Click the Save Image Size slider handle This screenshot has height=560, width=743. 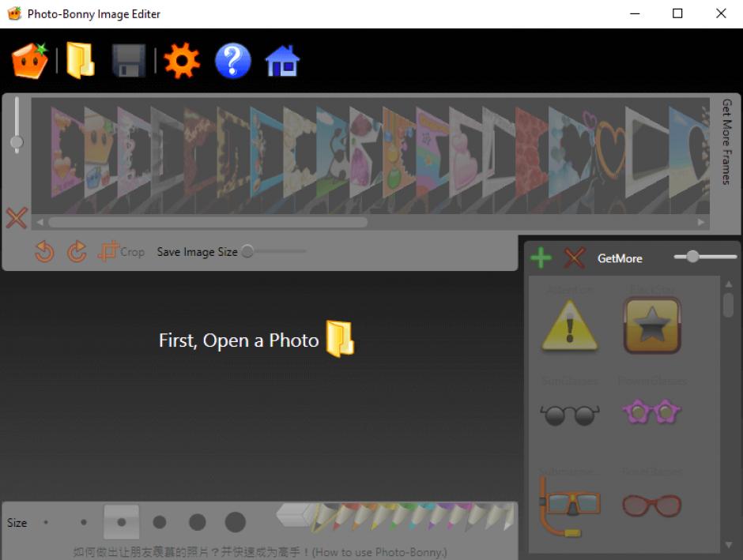(247, 251)
